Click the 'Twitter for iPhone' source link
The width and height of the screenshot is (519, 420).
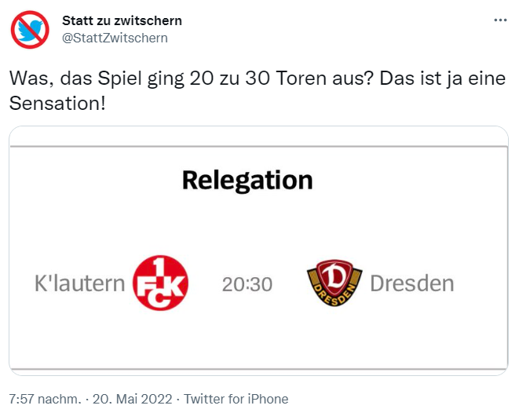click(x=236, y=399)
